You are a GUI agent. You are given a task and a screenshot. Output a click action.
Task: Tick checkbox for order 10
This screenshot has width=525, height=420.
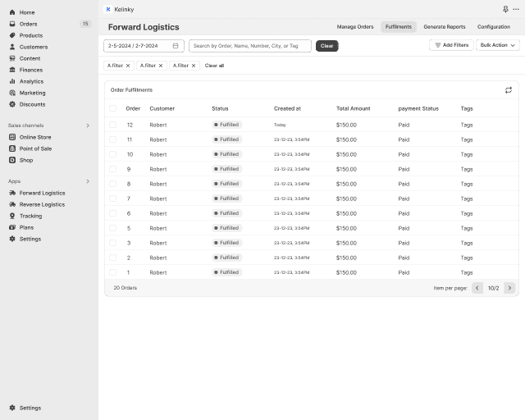113,154
